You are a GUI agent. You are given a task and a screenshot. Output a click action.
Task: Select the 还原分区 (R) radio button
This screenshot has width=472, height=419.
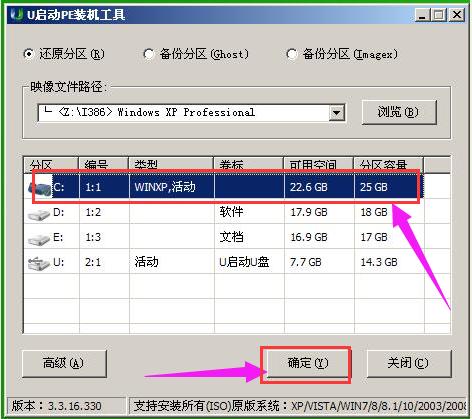point(29,54)
